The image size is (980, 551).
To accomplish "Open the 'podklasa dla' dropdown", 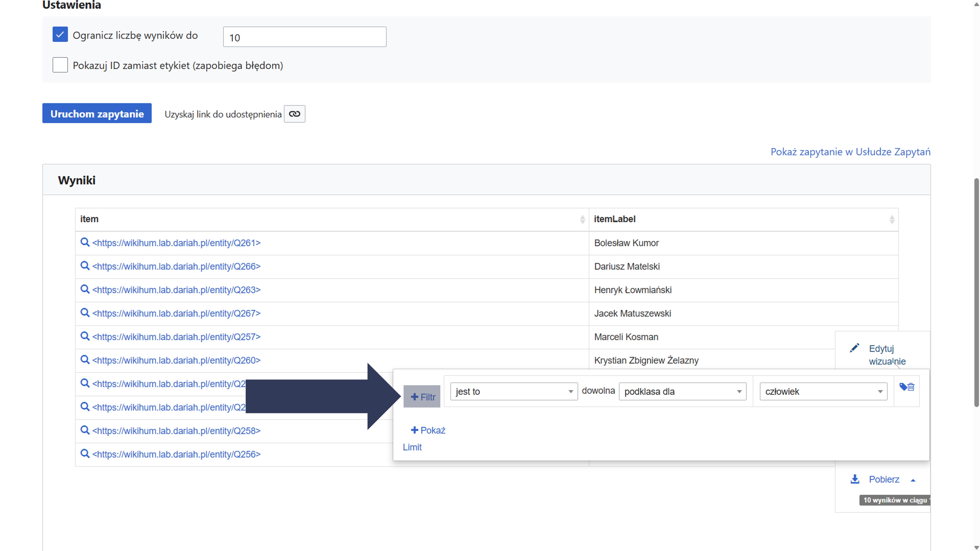I will [682, 391].
